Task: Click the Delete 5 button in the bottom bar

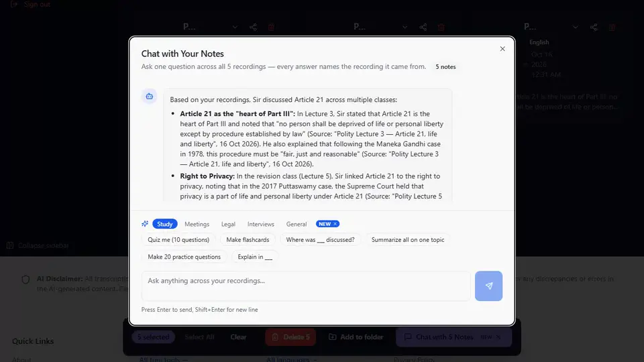Action: click(290, 337)
